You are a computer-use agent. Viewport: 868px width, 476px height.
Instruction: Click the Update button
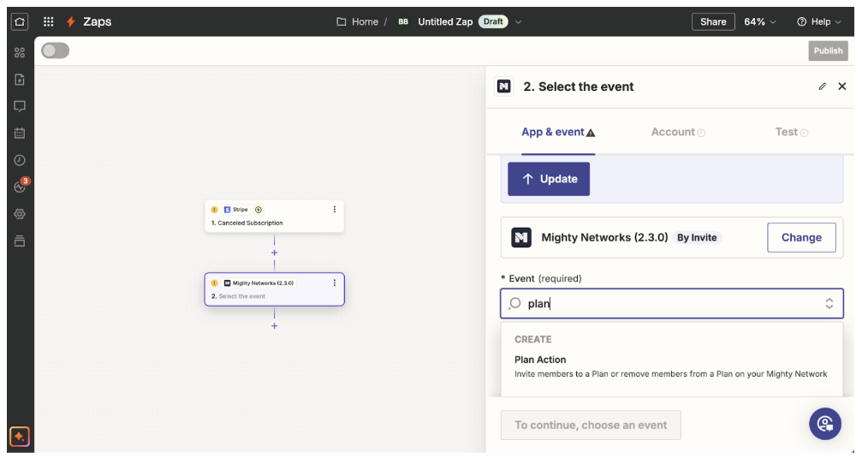click(549, 179)
